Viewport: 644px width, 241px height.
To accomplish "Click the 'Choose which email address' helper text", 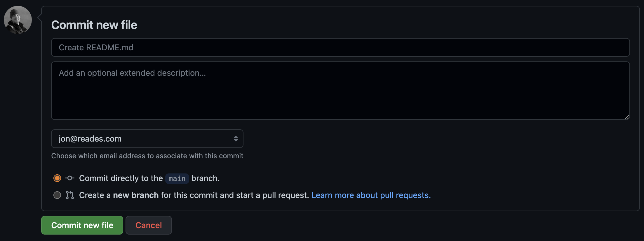I will point(147,156).
